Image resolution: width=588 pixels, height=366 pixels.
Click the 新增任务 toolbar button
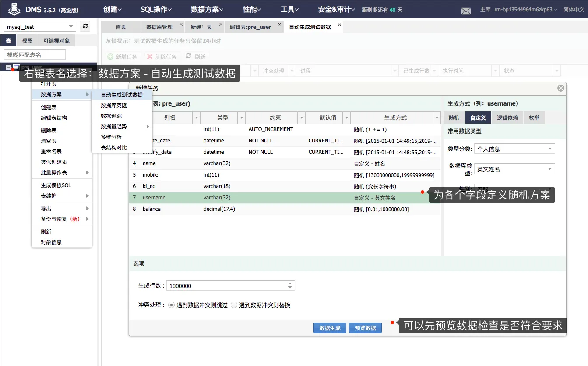pos(122,57)
